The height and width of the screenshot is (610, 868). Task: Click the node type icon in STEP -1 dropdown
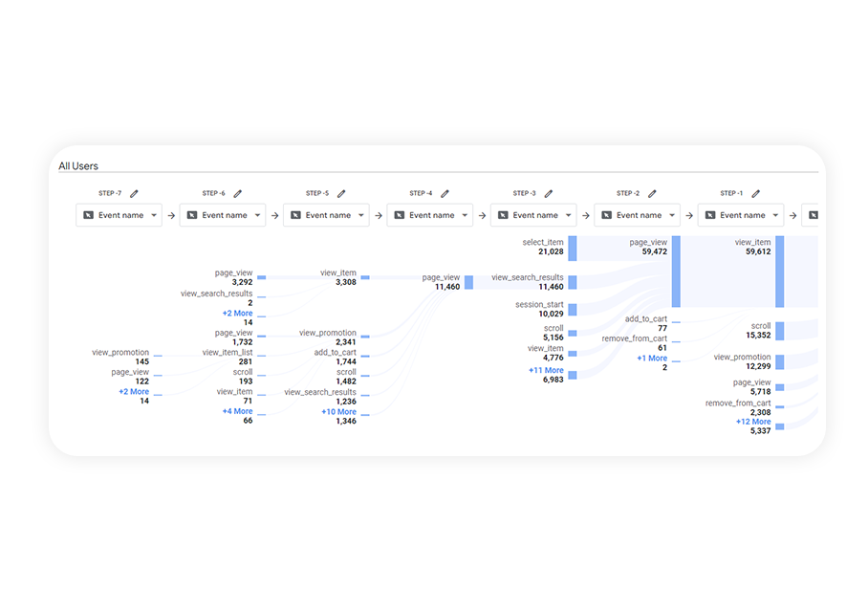pos(710,214)
